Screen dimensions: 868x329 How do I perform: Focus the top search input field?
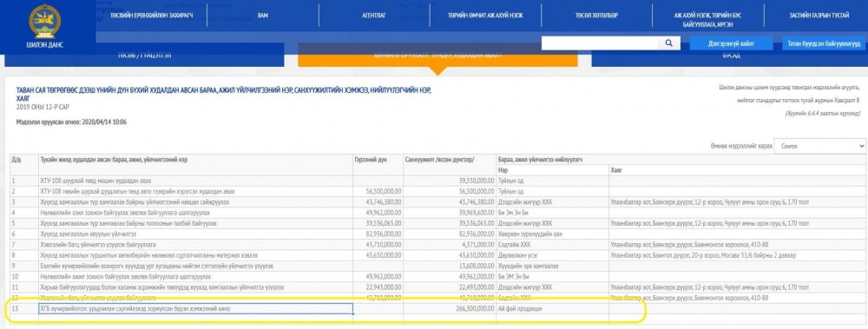click(600, 43)
